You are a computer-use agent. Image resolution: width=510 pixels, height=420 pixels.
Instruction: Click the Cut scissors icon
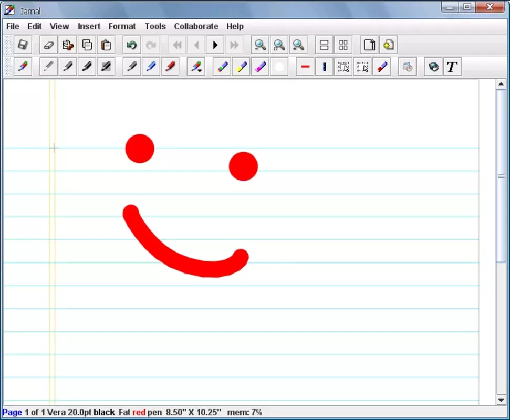coord(68,45)
